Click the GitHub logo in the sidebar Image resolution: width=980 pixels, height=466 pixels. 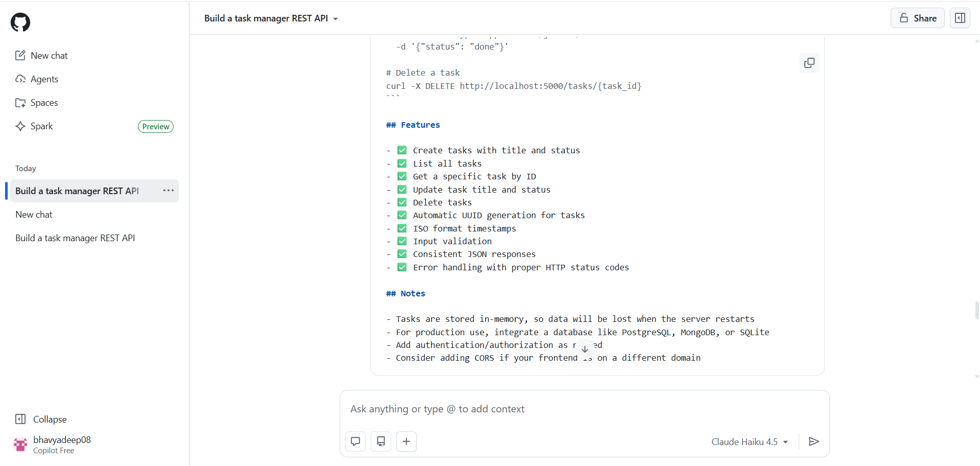coord(20,22)
